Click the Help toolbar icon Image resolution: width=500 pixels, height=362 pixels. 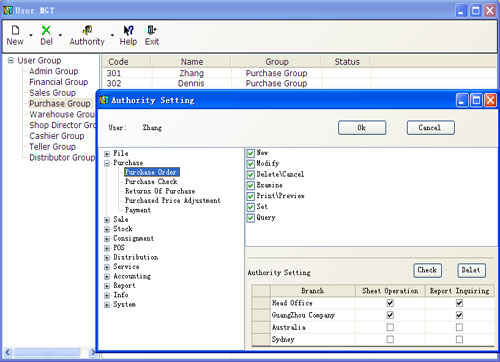pos(128,35)
